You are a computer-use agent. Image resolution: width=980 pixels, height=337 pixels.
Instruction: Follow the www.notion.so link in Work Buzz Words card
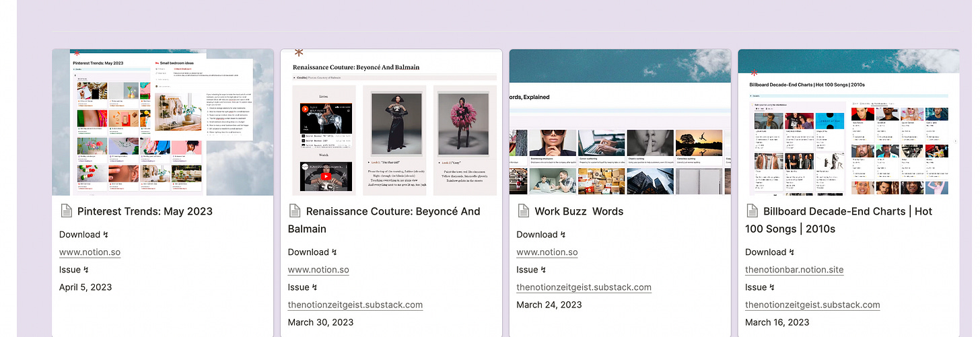point(547,252)
